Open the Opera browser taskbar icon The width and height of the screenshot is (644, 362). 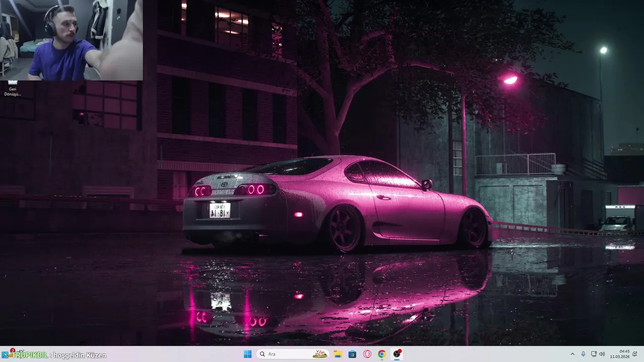point(367,354)
